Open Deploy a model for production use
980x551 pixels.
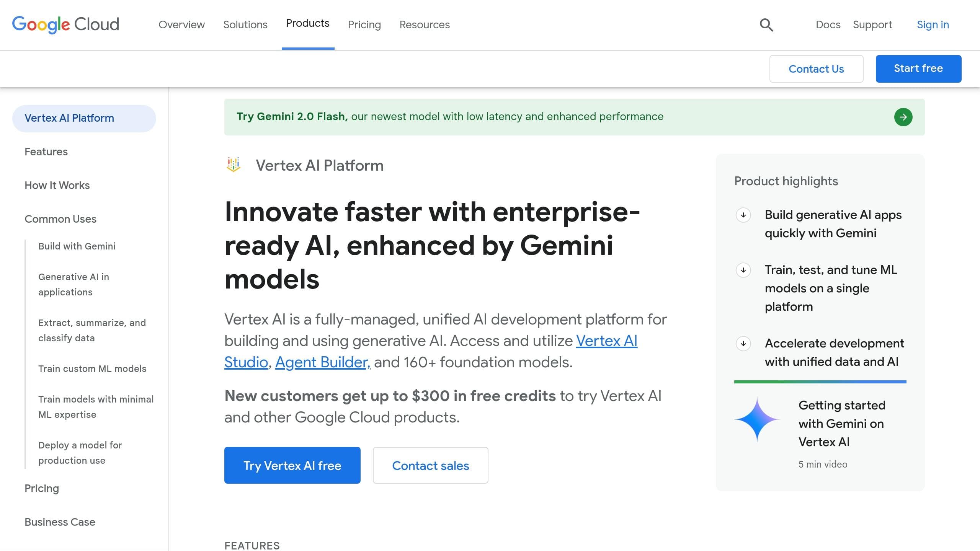[x=80, y=453]
